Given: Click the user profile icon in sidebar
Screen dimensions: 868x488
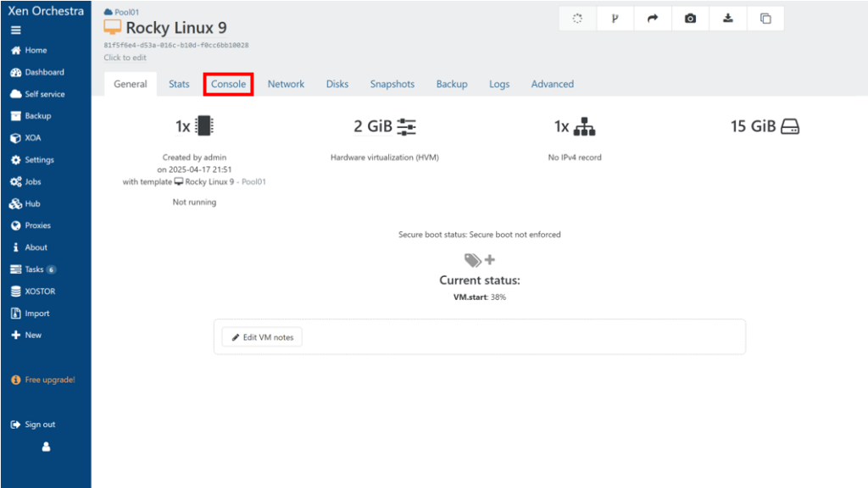Looking at the screenshot, I should tap(46, 446).
